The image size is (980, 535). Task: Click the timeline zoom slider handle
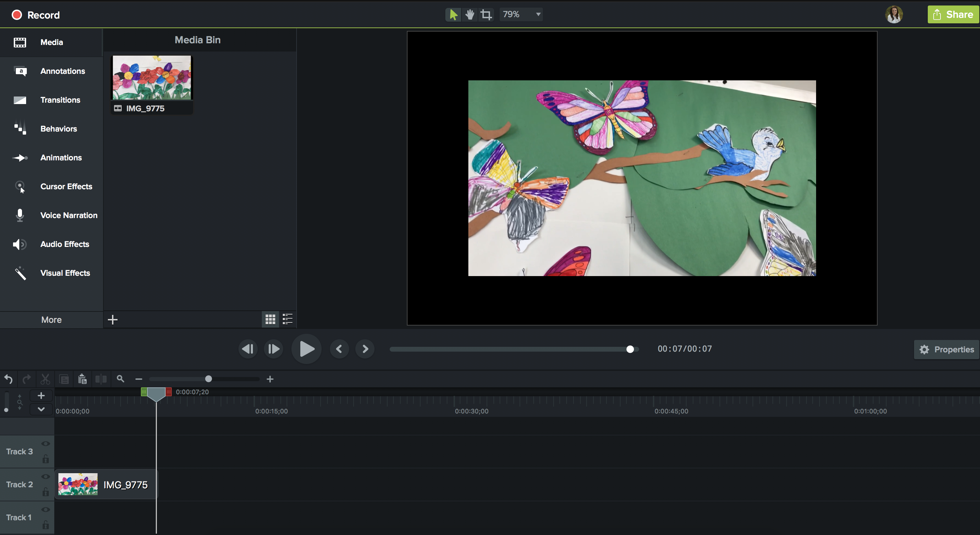[x=209, y=379]
